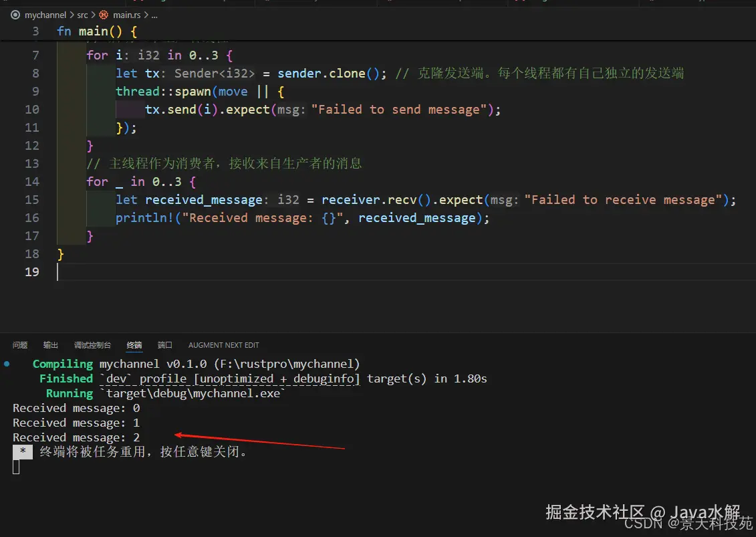
Task: Open the mychannel breadcrumb segment
Action: pos(45,15)
